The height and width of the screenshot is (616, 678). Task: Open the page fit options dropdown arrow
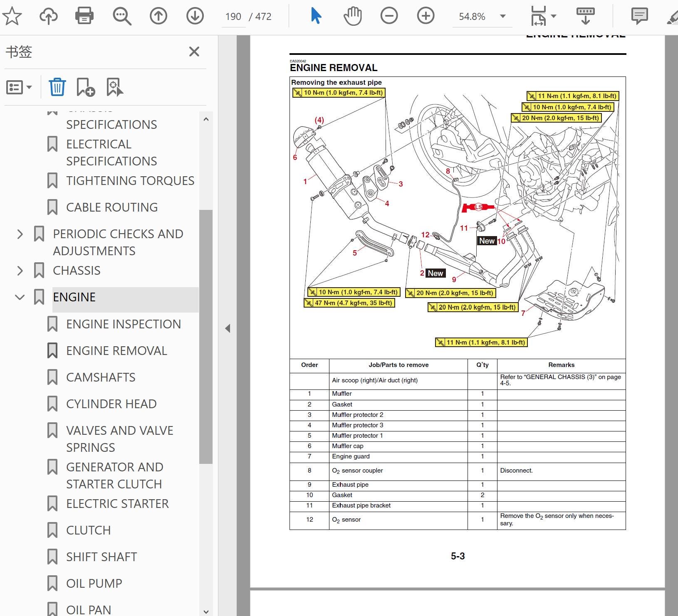tap(554, 16)
